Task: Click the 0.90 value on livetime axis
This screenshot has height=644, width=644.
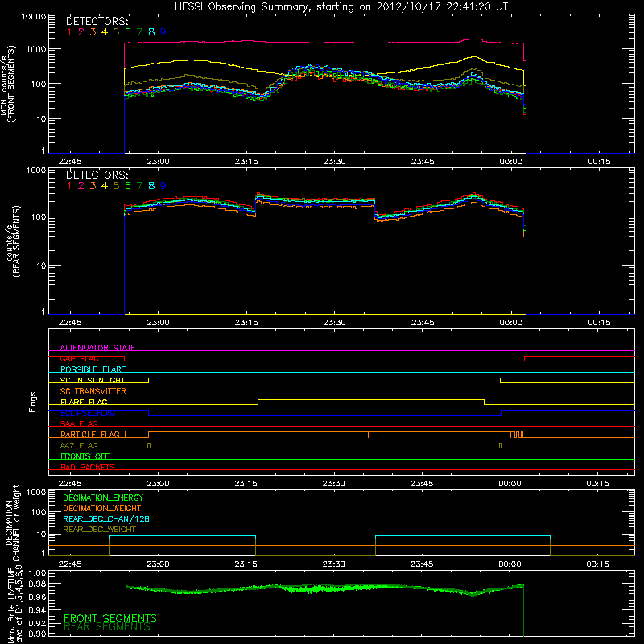Action: click(x=37, y=634)
